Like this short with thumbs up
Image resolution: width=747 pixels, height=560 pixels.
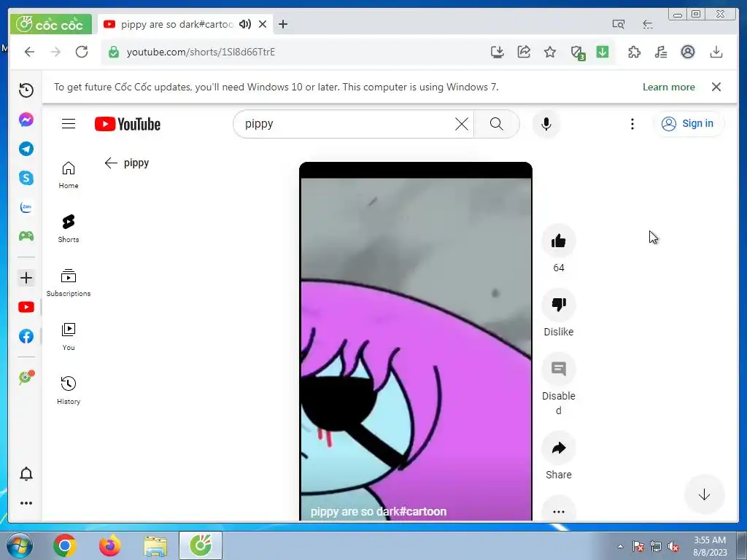[559, 241]
